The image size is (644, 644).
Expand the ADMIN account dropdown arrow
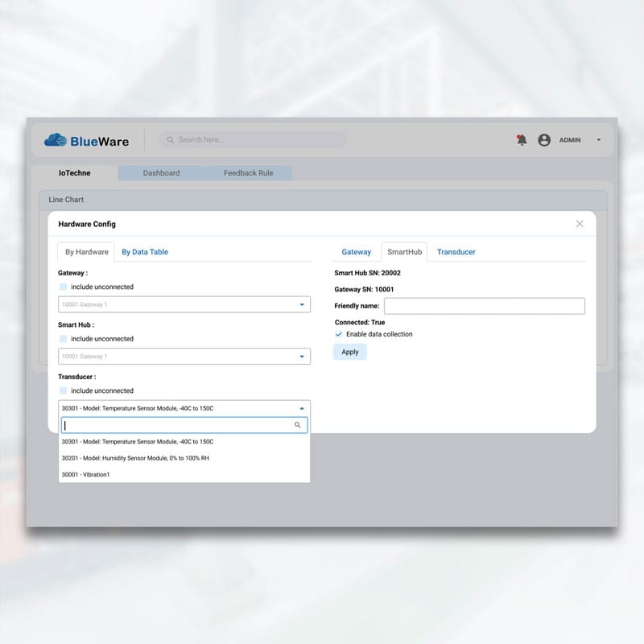point(598,140)
